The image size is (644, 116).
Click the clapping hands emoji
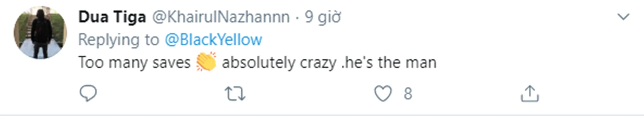pos(206,62)
